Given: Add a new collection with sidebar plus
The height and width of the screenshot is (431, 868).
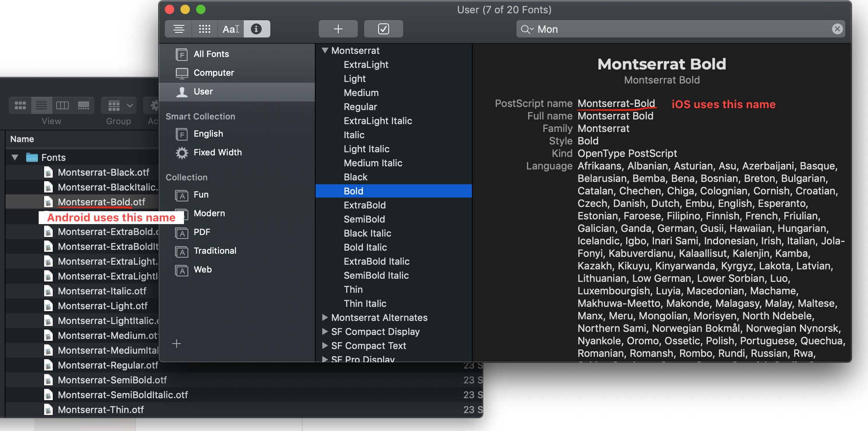Looking at the screenshot, I should (x=177, y=344).
